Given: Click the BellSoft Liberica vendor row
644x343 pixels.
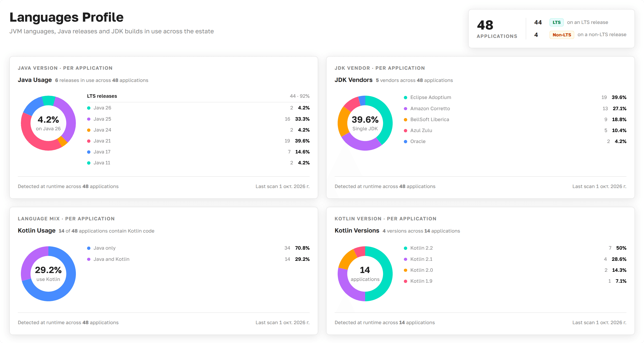Looking at the screenshot, I should 515,119.
